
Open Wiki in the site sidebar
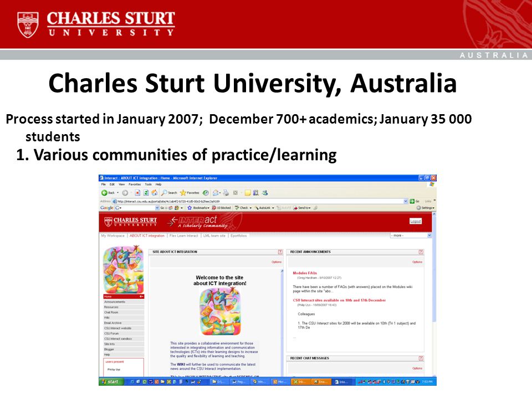[x=124, y=318]
